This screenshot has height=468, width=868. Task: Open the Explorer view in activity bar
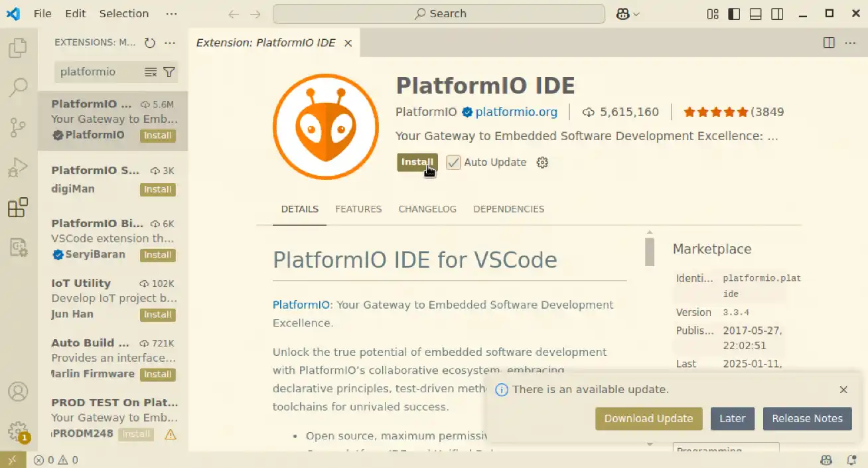pos(18,47)
